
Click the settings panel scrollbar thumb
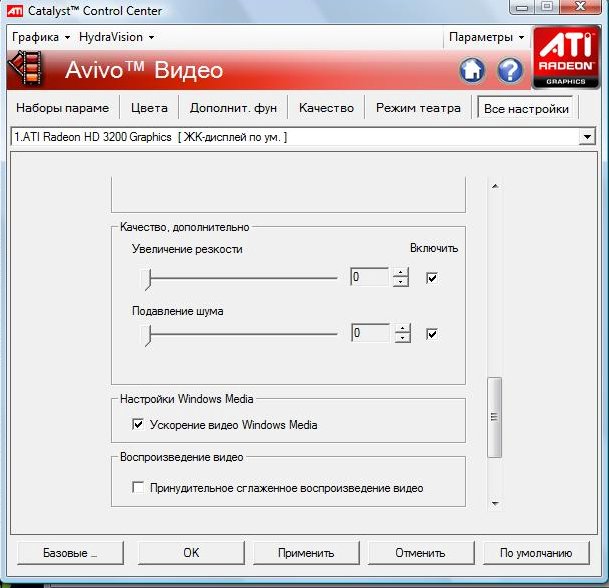tap(494, 417)
